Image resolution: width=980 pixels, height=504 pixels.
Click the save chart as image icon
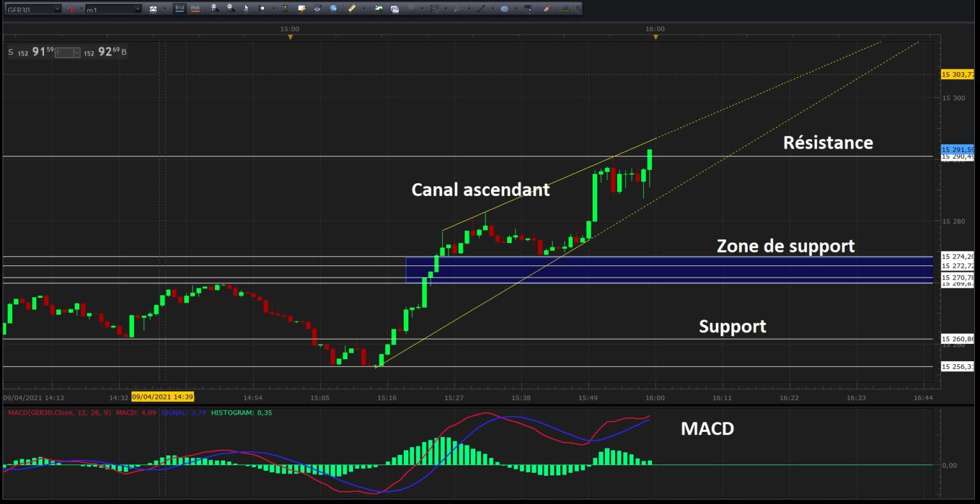point(378,9)
